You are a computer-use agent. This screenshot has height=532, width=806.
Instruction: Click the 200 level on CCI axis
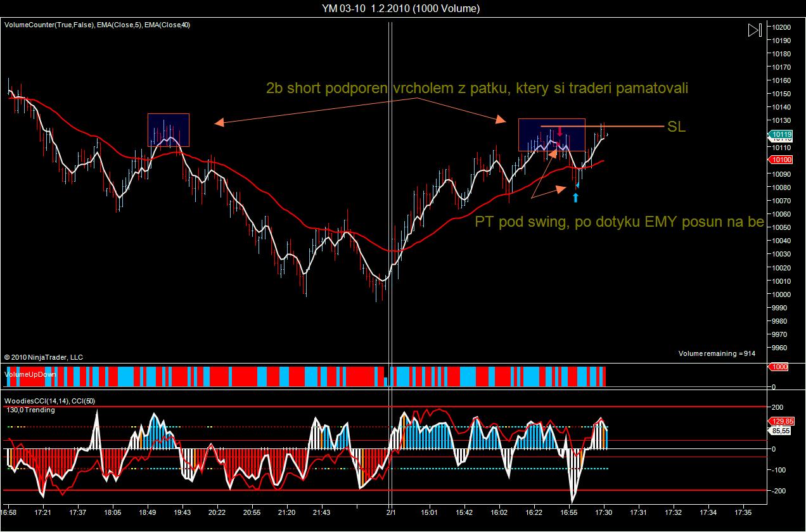tap(777, 407)
